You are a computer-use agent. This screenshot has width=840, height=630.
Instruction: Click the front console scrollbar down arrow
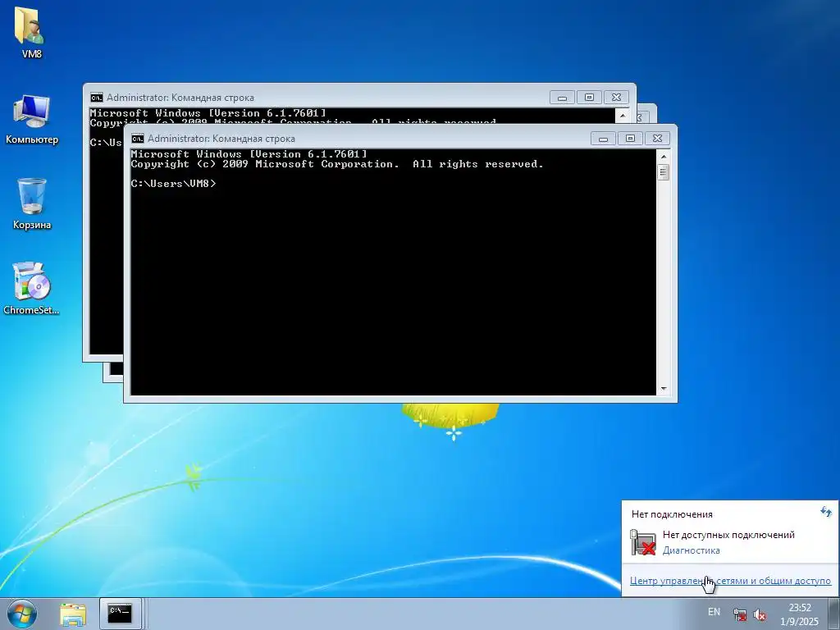664,389
